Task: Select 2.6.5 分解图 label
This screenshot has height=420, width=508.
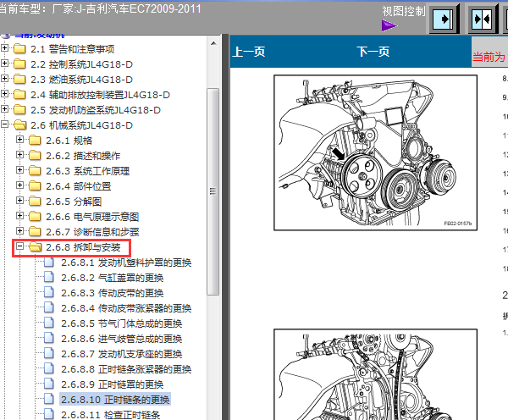Action: coord(74,202)
